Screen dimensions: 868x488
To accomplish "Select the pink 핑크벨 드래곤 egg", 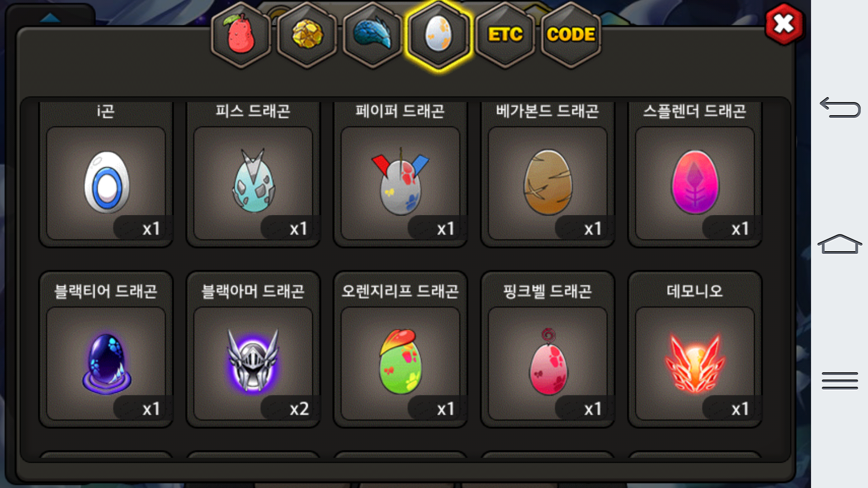I will coord(547,364).
